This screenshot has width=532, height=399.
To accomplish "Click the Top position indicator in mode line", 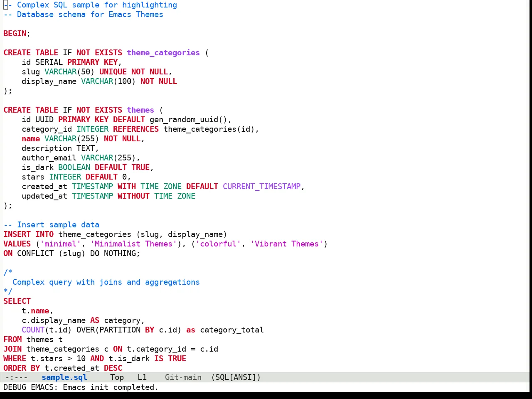I will click(117, 377).
